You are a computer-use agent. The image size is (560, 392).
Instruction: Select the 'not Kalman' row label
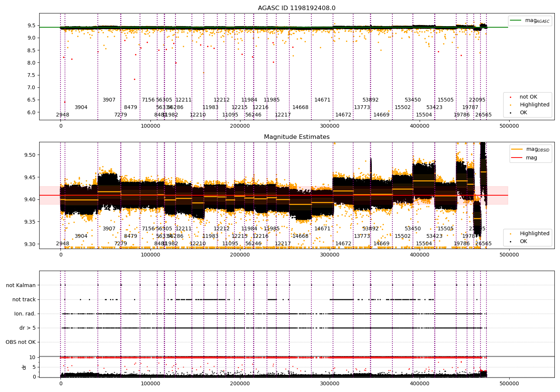tap(21, 285)
